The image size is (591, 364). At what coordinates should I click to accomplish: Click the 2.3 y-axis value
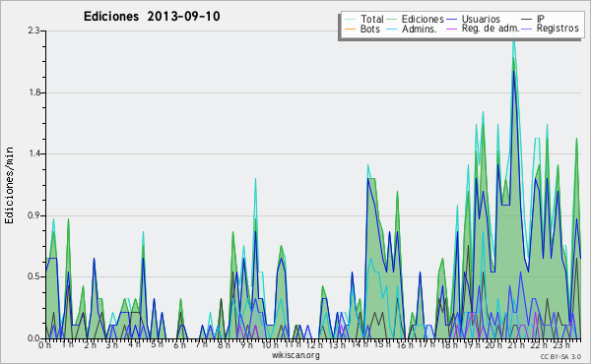[33, 30]
